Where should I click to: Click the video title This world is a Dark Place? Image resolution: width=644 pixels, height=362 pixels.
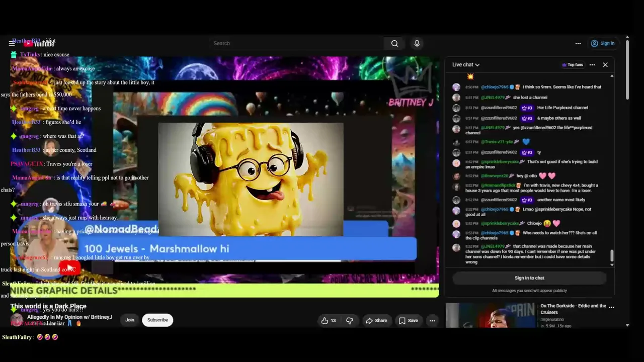48,306
